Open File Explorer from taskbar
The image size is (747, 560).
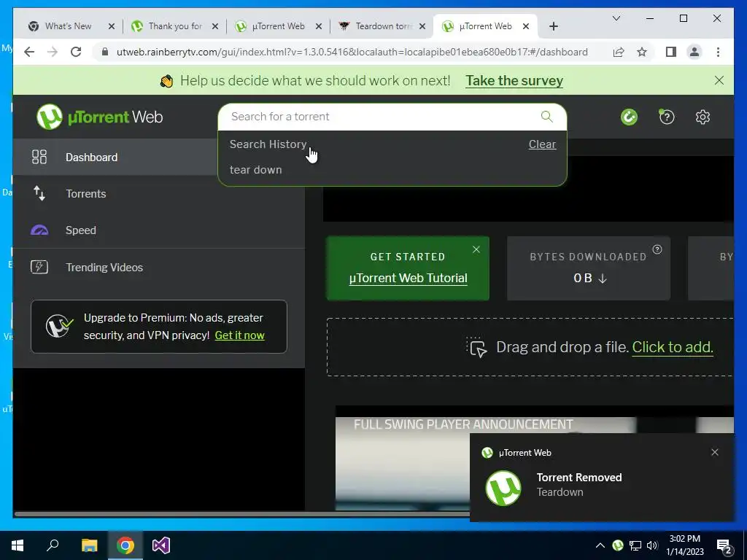pyautogui.click(x=89, y=545)
